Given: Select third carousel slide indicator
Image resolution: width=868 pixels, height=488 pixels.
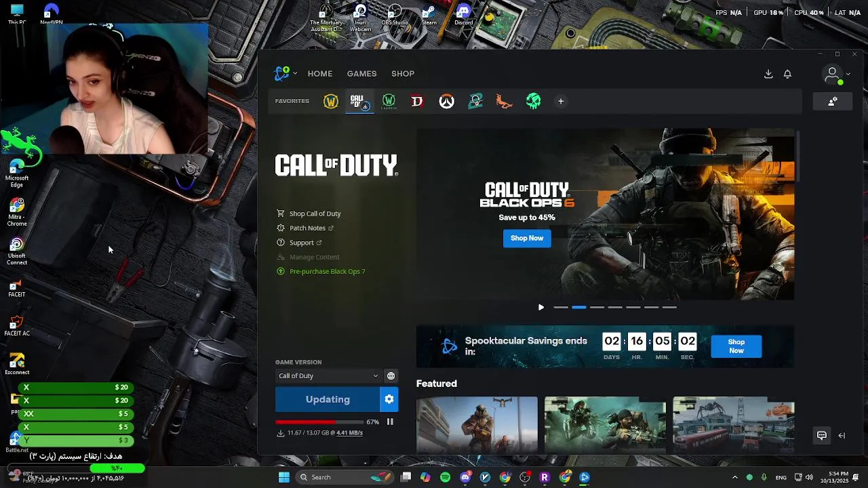Looking at the screenshot, I should 597,307.
